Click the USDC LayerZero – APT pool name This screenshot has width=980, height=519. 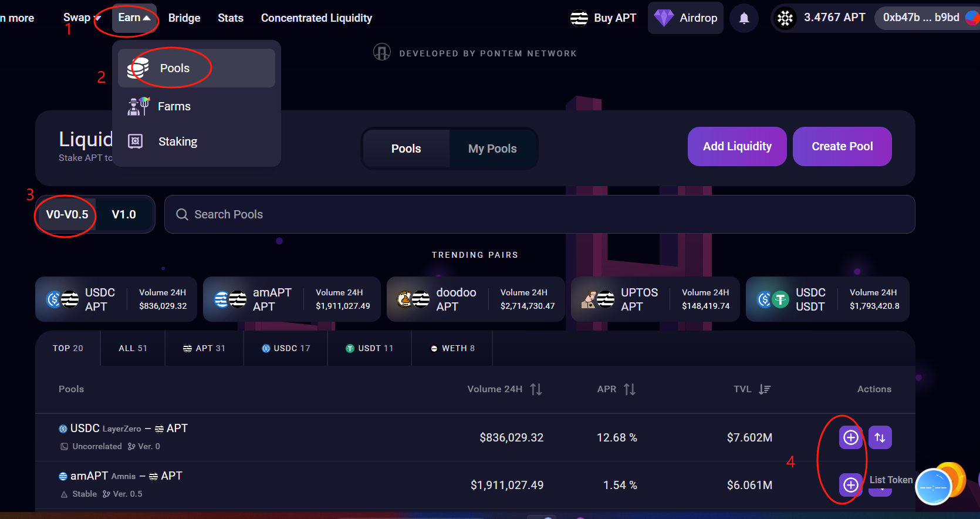tap(123, 429)
